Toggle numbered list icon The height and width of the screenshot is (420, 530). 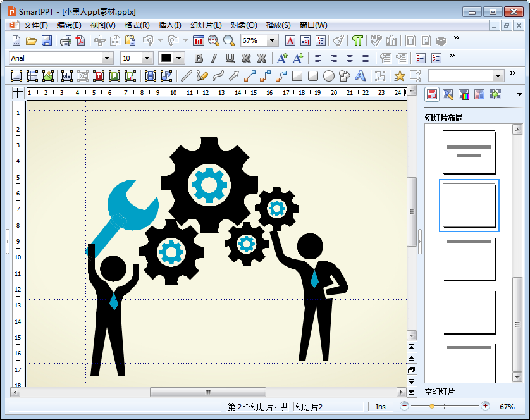[436, 58]
